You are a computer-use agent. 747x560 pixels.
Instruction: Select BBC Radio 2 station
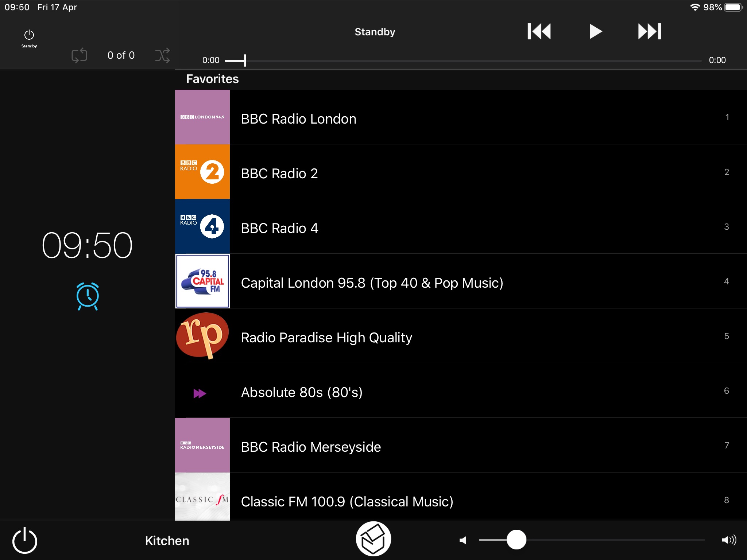click(x=279, y=174)
